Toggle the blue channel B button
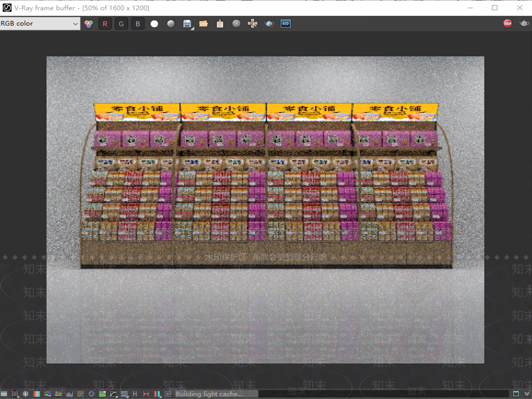This screenshot has height=399, width=532. click(138, 24)
